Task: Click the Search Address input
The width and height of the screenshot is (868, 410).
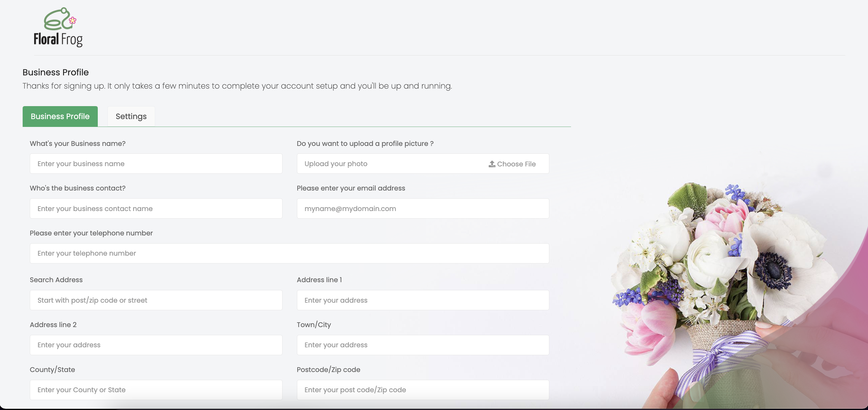Action: [156, 300]
